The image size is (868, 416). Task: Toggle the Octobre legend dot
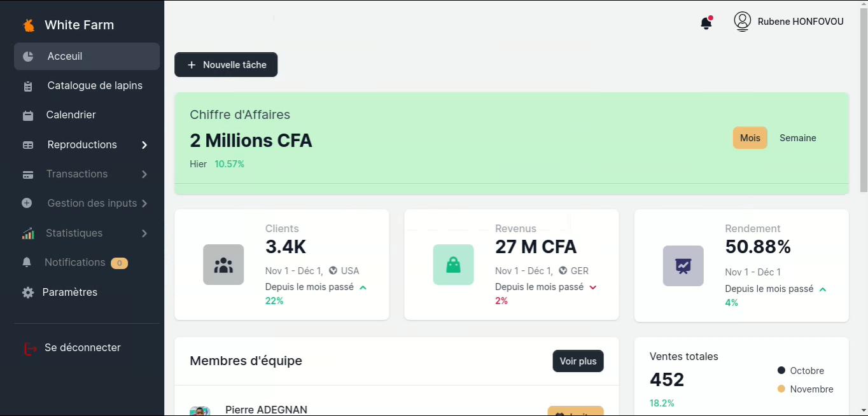click(x=781, y=370)
